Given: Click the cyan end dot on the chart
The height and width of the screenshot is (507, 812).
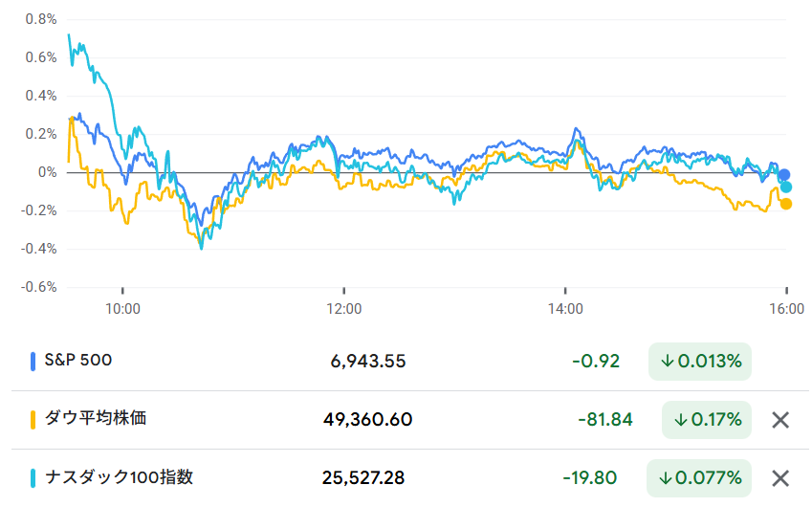Looking at the screenshot, I should tap(786, 187).
